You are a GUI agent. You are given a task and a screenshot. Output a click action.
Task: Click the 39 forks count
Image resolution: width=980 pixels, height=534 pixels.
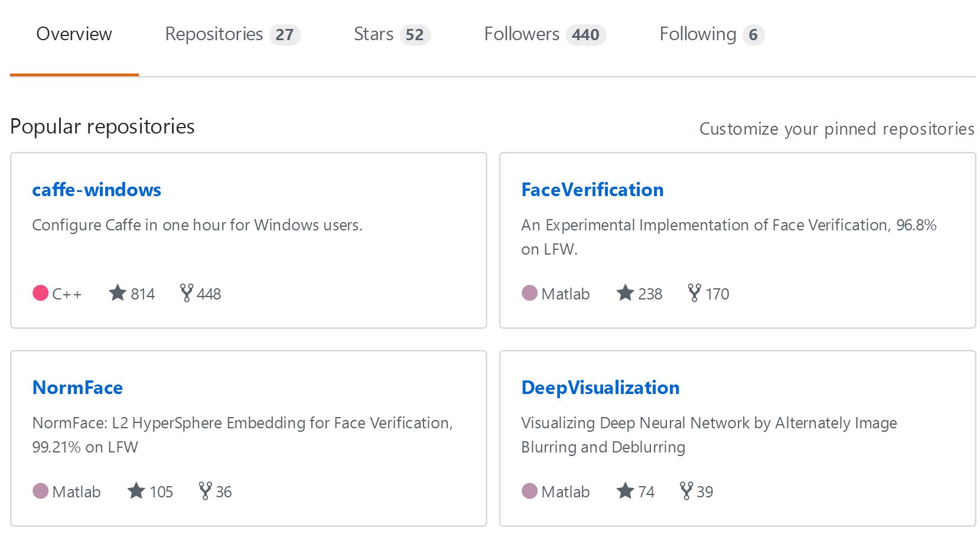click(705, 492)
